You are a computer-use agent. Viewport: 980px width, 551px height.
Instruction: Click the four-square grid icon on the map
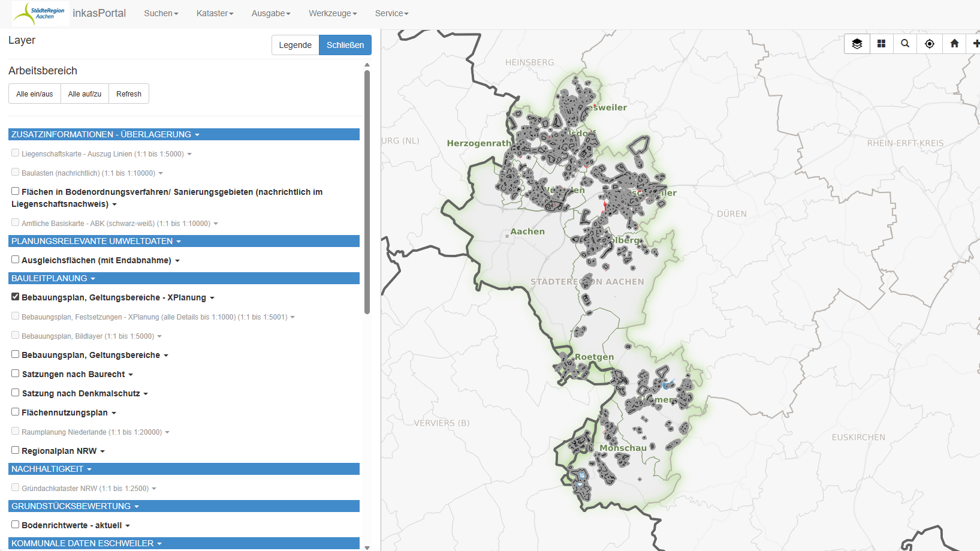point(881,44)
